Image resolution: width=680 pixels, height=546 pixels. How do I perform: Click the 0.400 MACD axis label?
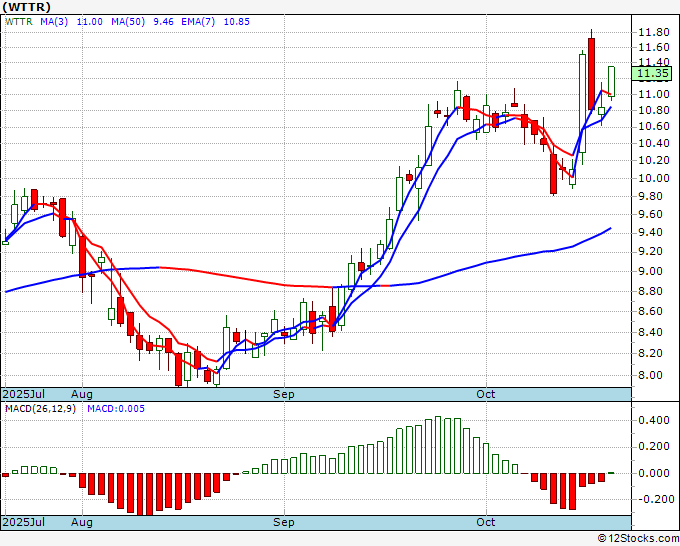pyautogui.click(x=652, y=421)
